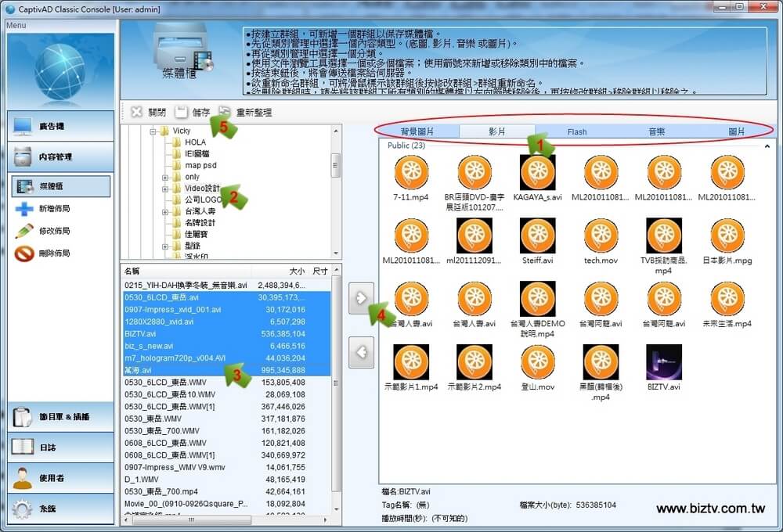Expand the 台灣人壽 folder node
This screenshot has width=783, height=532.
pyautogui.click(x=165, y=211)
